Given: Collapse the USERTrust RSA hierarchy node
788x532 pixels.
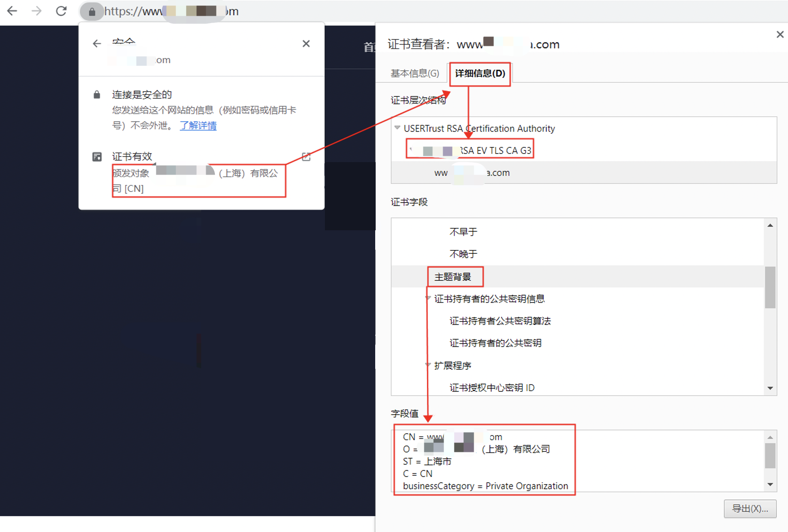Looking at the screenshot, I should pyautogui.click(x=397, y=128).
